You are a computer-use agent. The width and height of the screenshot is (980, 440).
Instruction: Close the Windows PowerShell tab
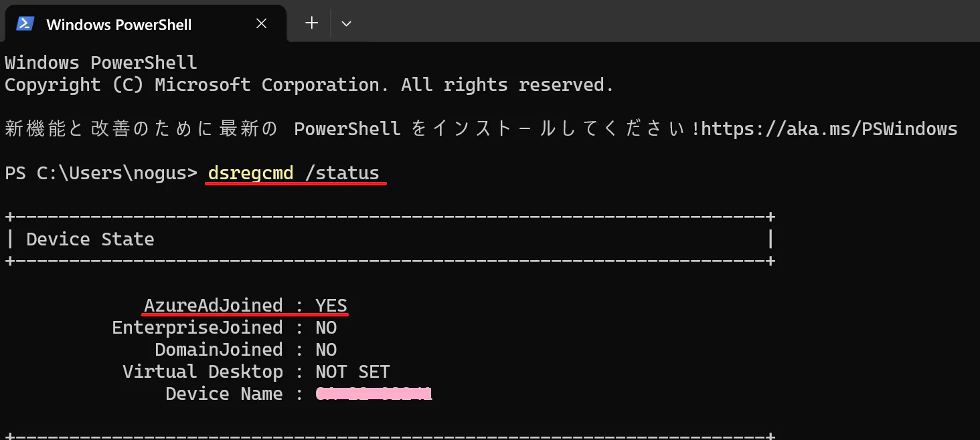262,23
